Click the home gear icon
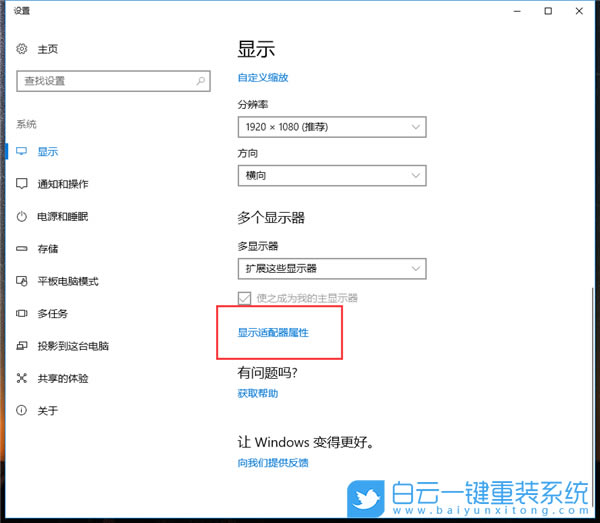 (x=21, y=49)
